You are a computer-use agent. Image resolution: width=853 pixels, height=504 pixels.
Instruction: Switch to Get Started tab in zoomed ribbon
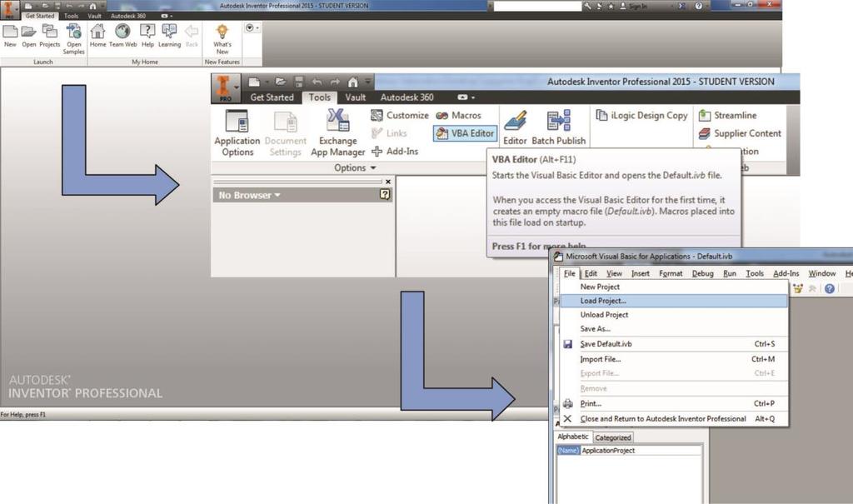point(272,97)
